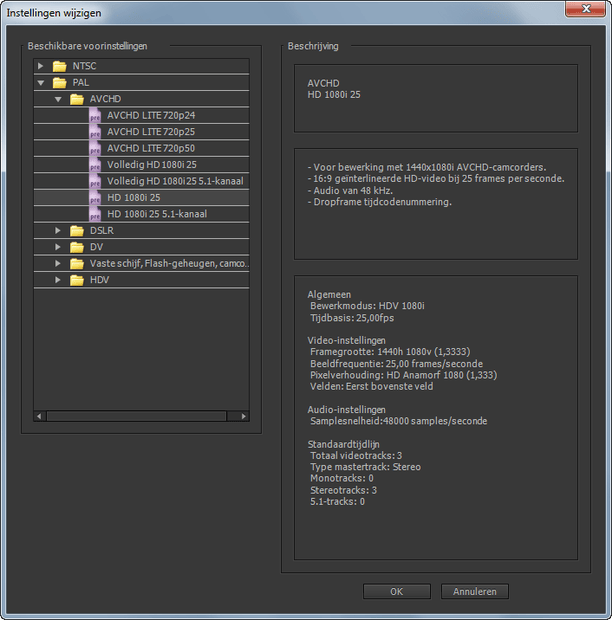This screenshot has width=612, height=620.
Task: Click 'Velden: Eerst bovenste veld' text
Action: coord(372,387)
